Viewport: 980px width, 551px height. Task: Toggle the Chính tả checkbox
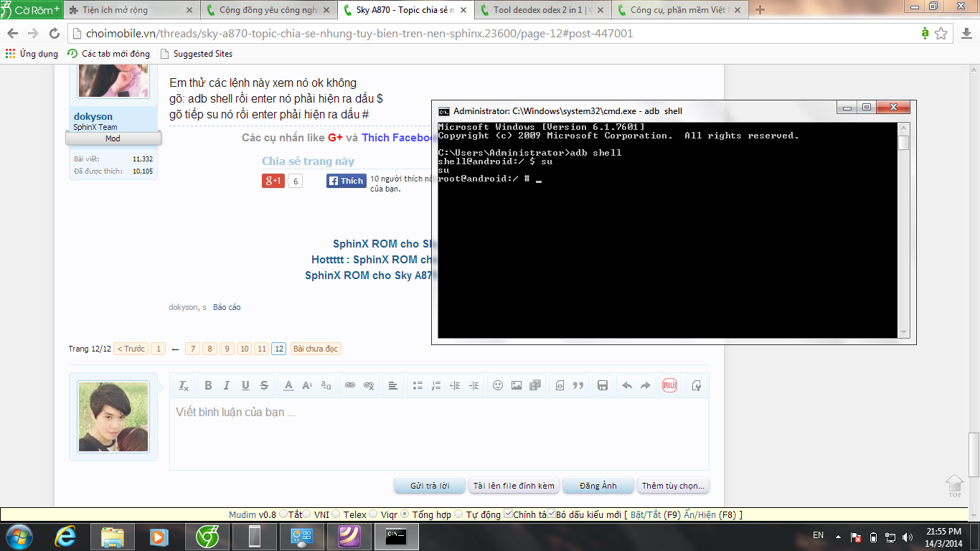(x=509, y=514)
